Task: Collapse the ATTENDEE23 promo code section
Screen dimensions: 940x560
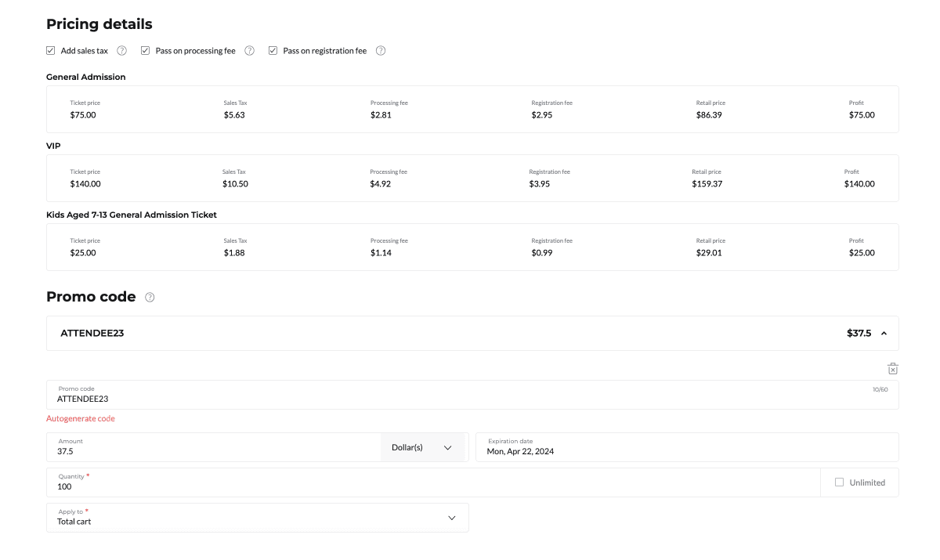Action: [x=884, y=334]
